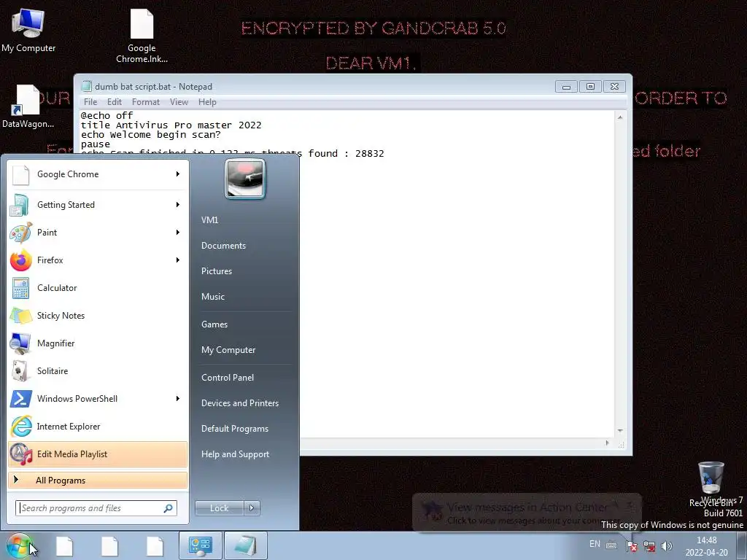Launch Firefox from the Start menu
This screenshot has height=560, width=747.
[x=97, y=260]
